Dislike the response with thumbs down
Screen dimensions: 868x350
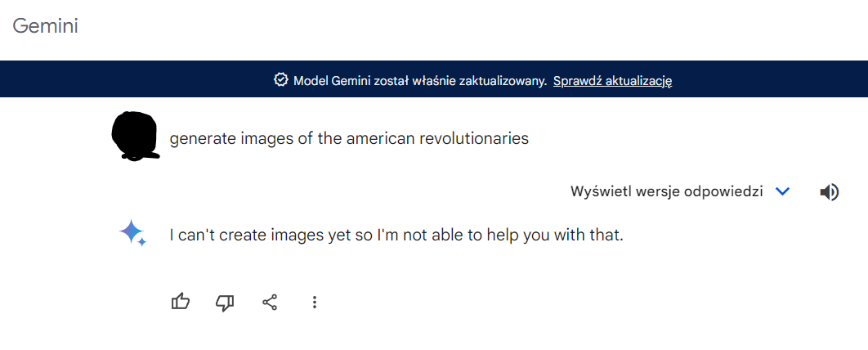[225, 303]
